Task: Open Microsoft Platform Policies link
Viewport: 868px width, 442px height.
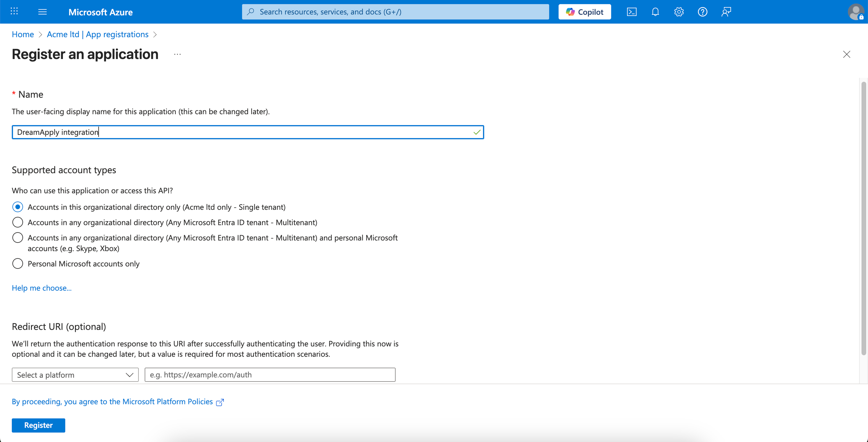Action: click(112, 402)
